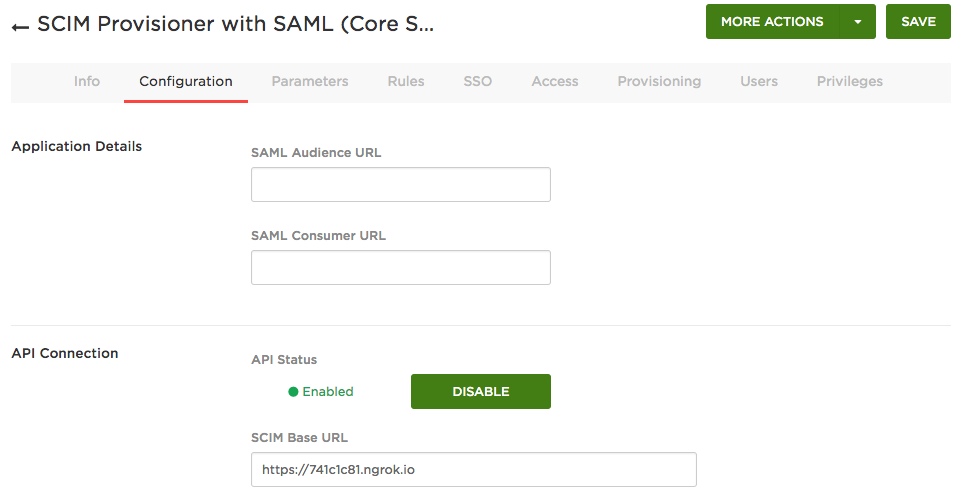Open the Privileges tab

tap(850, 82)
